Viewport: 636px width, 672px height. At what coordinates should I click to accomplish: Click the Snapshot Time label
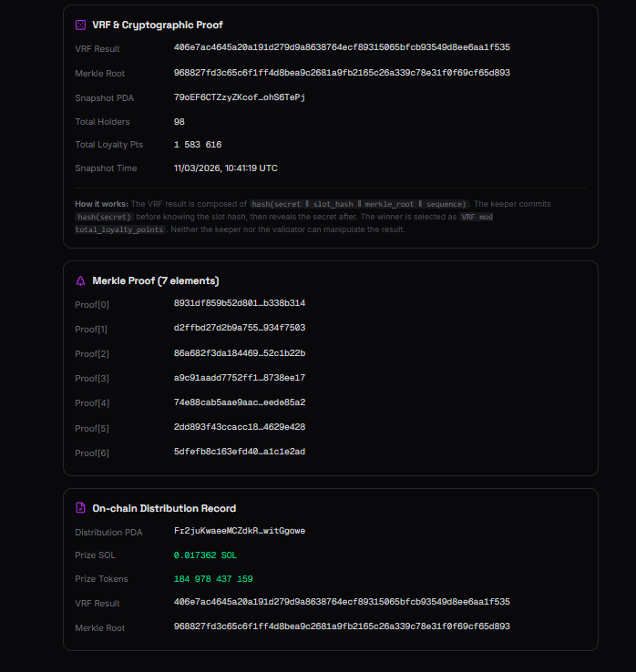click(x=106, y=168)
